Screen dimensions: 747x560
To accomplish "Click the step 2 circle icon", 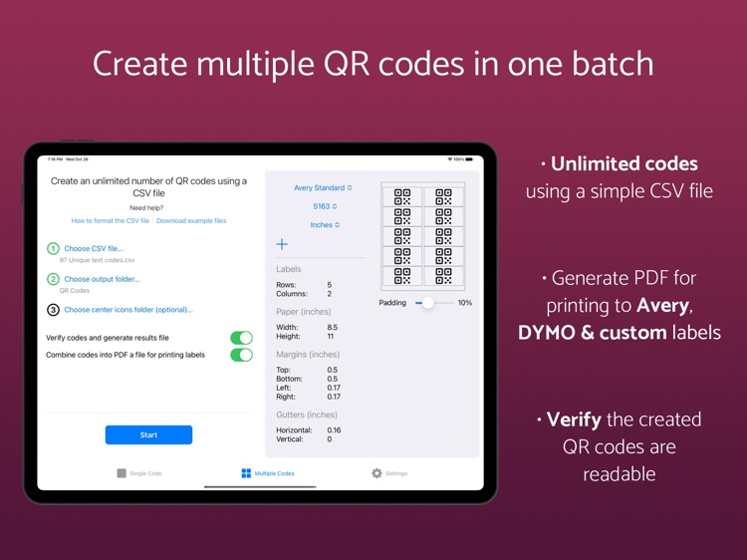I will 53,279.
